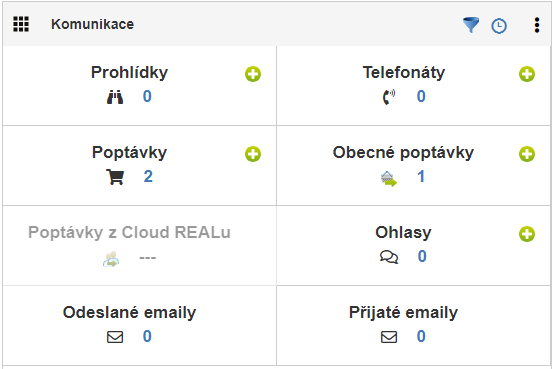
Task: Open Telefonáty count zero link
Action: point(421,96)
